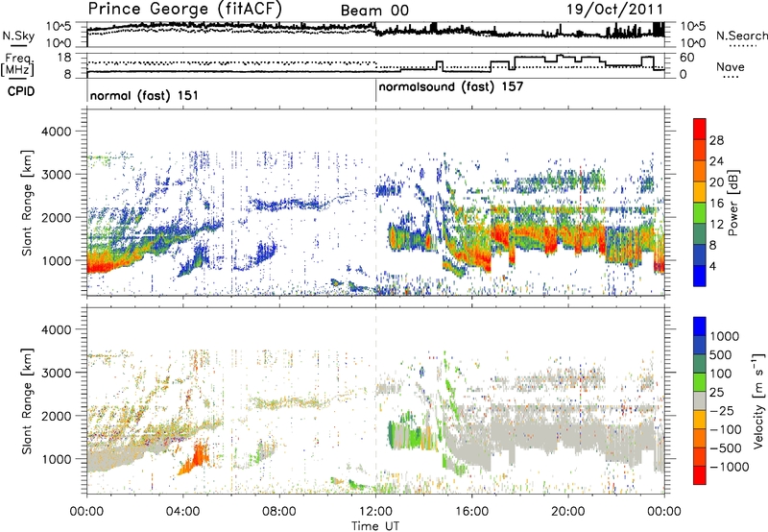Click the "Freq. [MHz]" axis label
Image resolution: width=768 pixels, height=532 pixels.
pyautogui.click(x=17, y=65)
